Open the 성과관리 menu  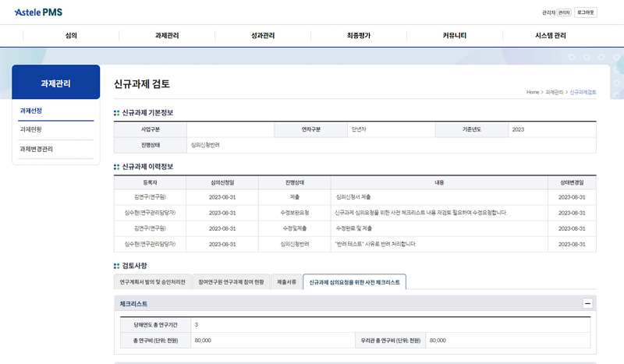pyautogui.click(x=263, y=35)
